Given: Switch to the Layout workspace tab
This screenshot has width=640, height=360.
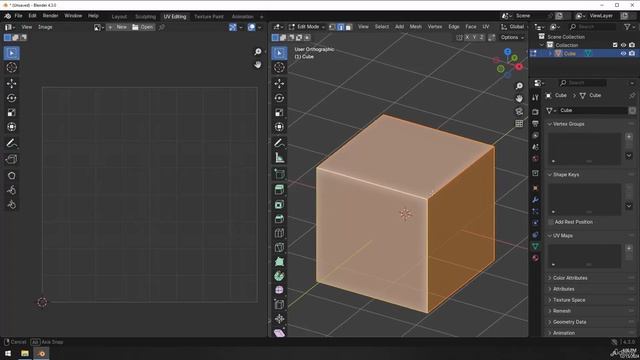Looking at the screenshot, I should pyautogui.click(x=119, y=17).
